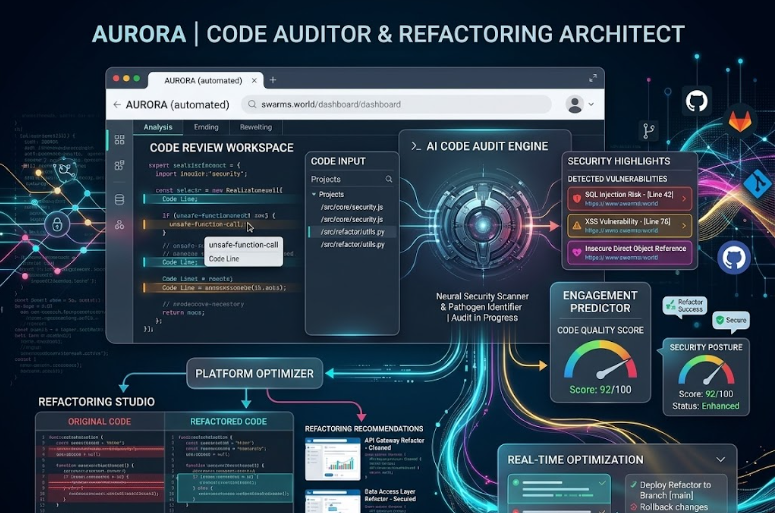Click the central AI audit engine core
The height and width of the screenshot is (513, 775).
tap(483, 225)
